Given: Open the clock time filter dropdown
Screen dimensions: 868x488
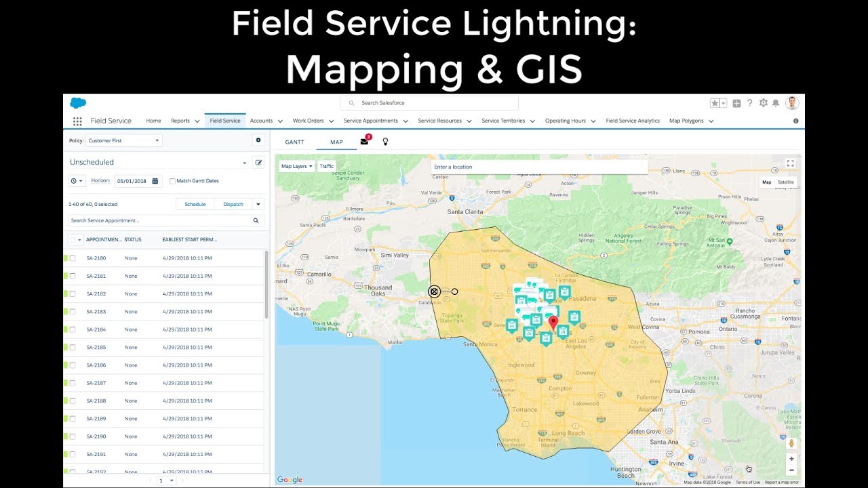Looking at the screenshot, I should tap(77, 181).
